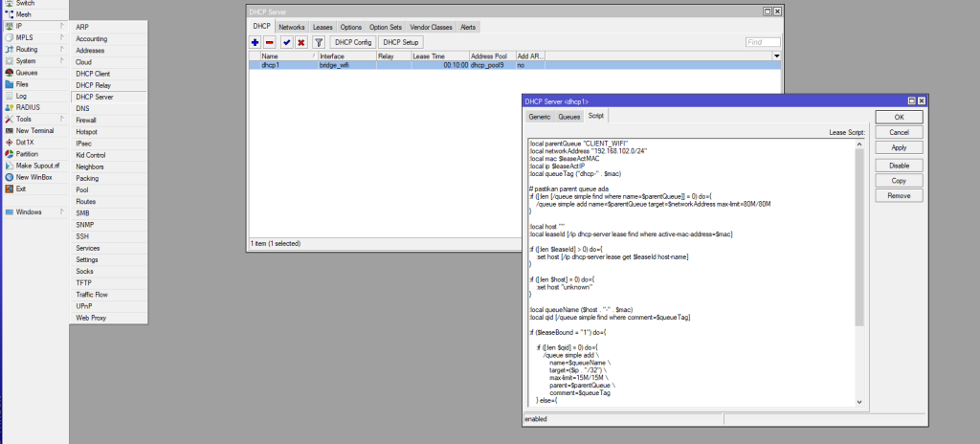Click the Lease Script scrollbar up arrow
Viewport: 980px width, 444px height.
pos(858,144)
